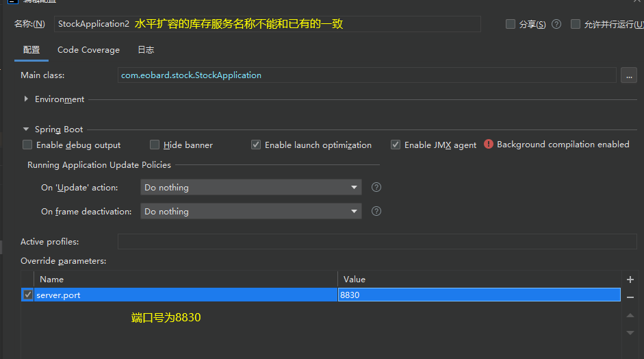This screenshot has height=359, width=644.
Task: Click help icon beside frame deactivation dropdown
Action: [x=376, y=212]
